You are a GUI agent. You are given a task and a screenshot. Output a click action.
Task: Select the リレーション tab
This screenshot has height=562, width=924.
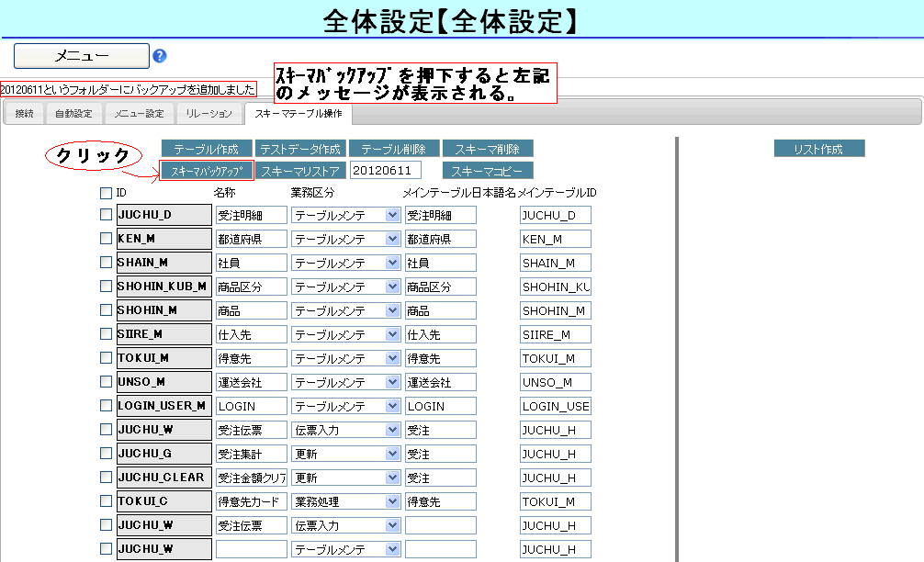click(208, 114)
